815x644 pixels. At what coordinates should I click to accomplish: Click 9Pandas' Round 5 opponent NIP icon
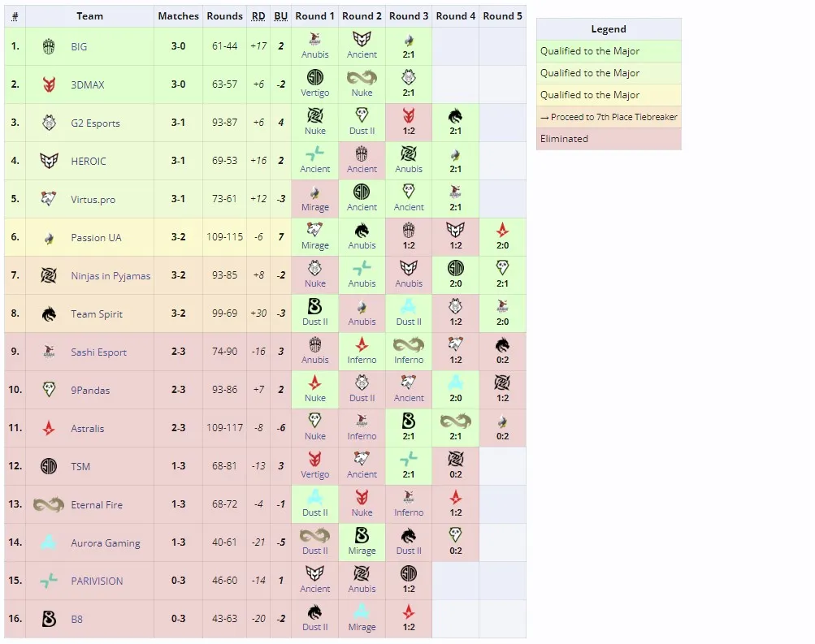click(x=502, y=383)
